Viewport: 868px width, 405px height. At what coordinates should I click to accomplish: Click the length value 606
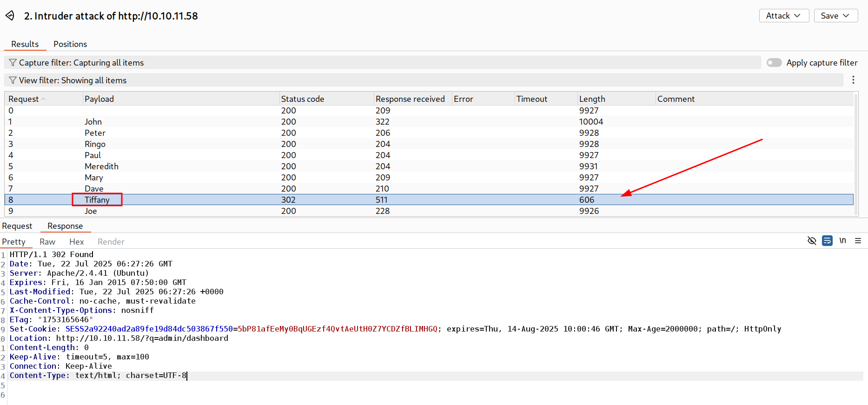point(587,200)
